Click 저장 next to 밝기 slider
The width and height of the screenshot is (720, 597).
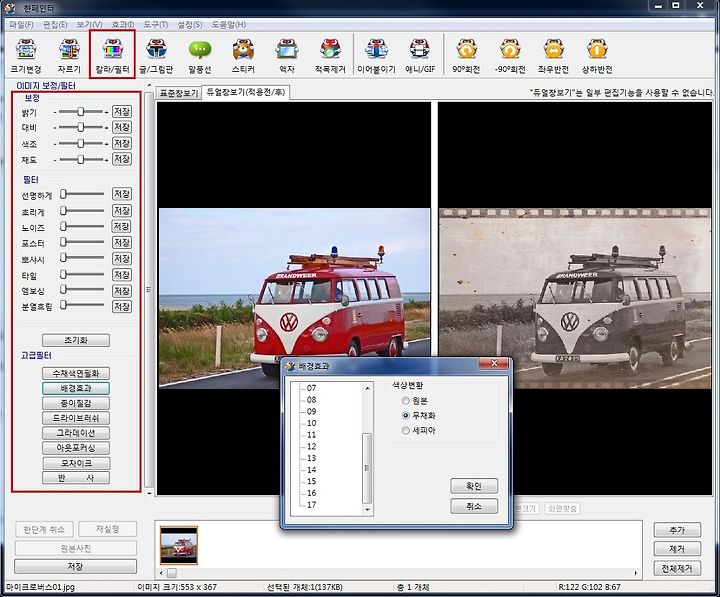[x=122, y=112]
